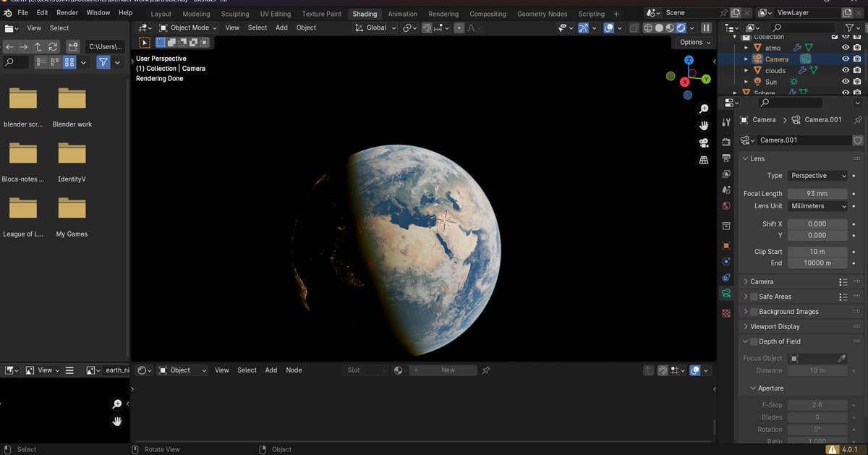This screenshot has height=455, width=868.
Task: Toggle X-Ray mode in the viewport header
Action: (634, 27)
